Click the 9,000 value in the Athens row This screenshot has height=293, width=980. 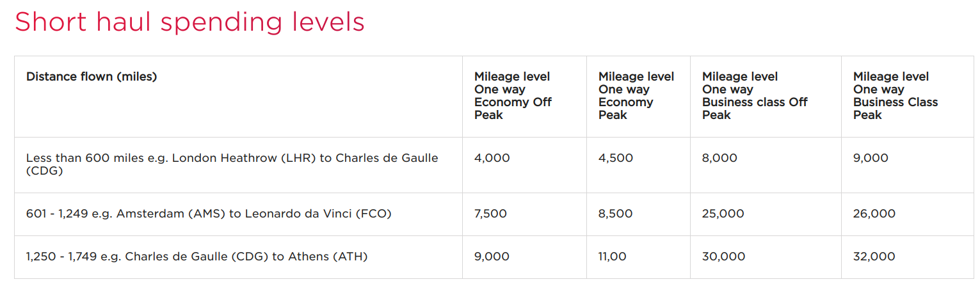492,257
